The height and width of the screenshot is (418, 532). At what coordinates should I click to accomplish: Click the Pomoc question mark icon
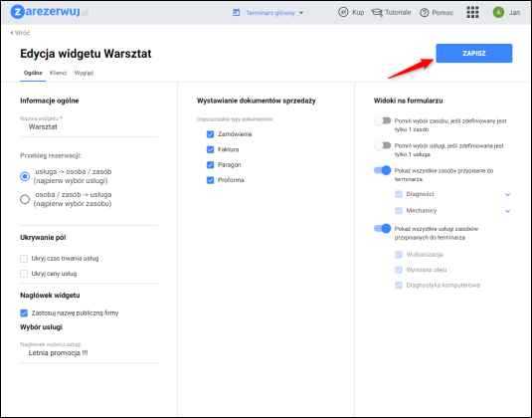pyautogui.click(x=424, y=13)
